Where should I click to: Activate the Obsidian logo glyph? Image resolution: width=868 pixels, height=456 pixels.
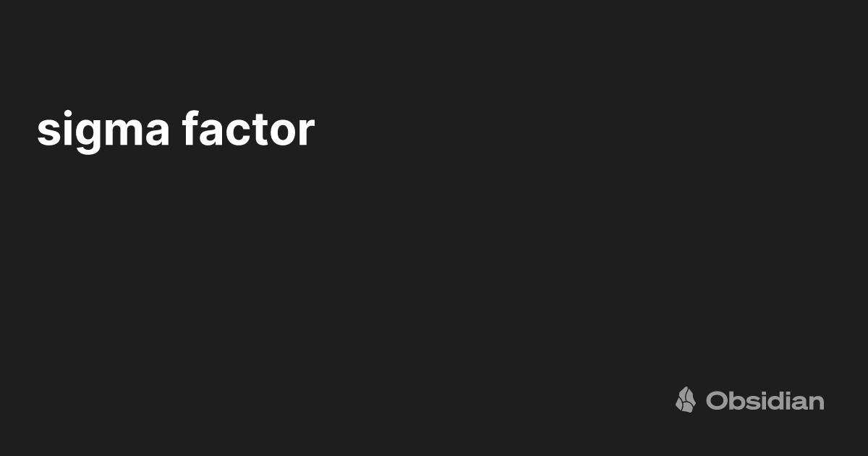click(685, 400)
